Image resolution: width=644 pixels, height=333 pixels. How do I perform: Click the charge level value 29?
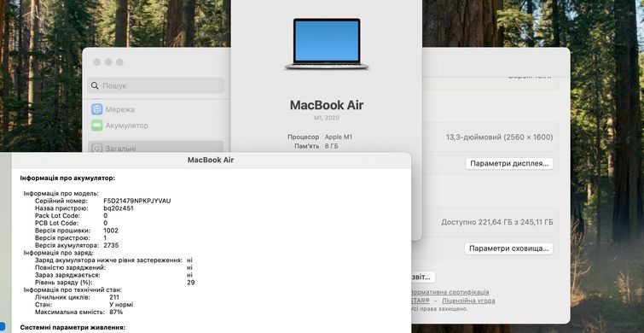[190, 283]
